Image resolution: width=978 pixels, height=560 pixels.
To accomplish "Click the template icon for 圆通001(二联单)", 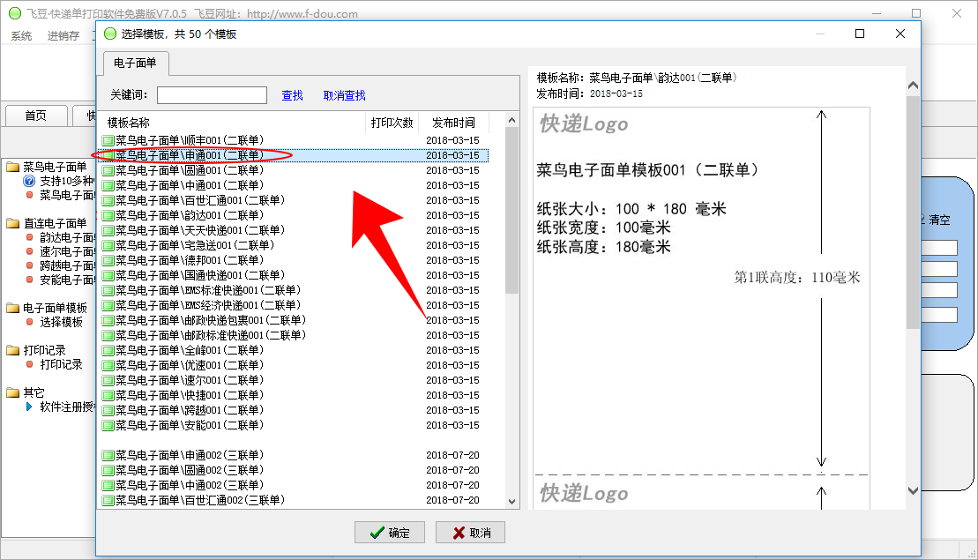I will click(108, 170).
